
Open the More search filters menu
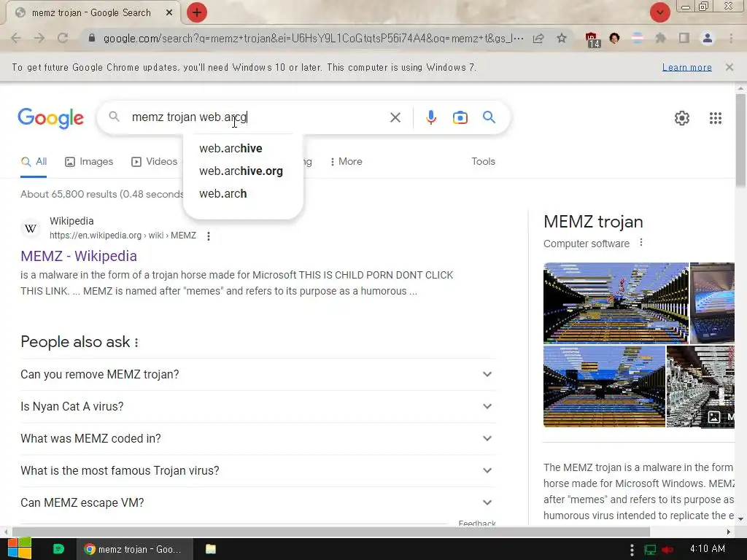tap(346, 161)
